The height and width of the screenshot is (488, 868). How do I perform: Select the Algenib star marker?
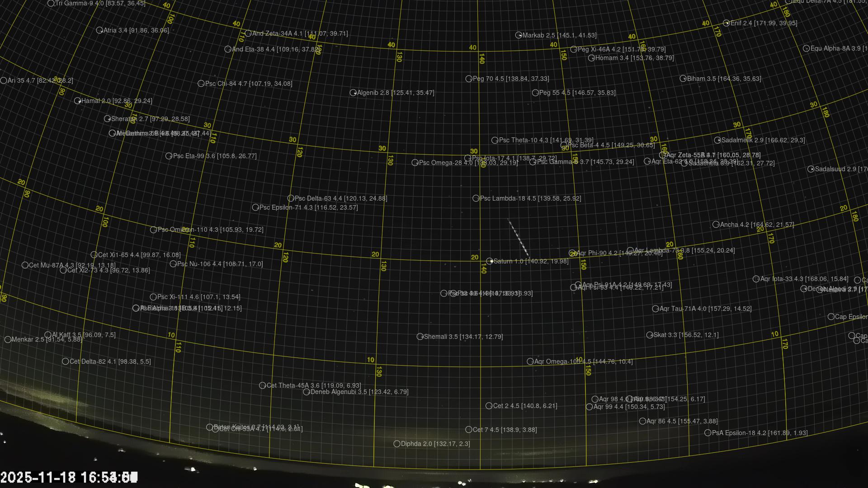[353, 93]
